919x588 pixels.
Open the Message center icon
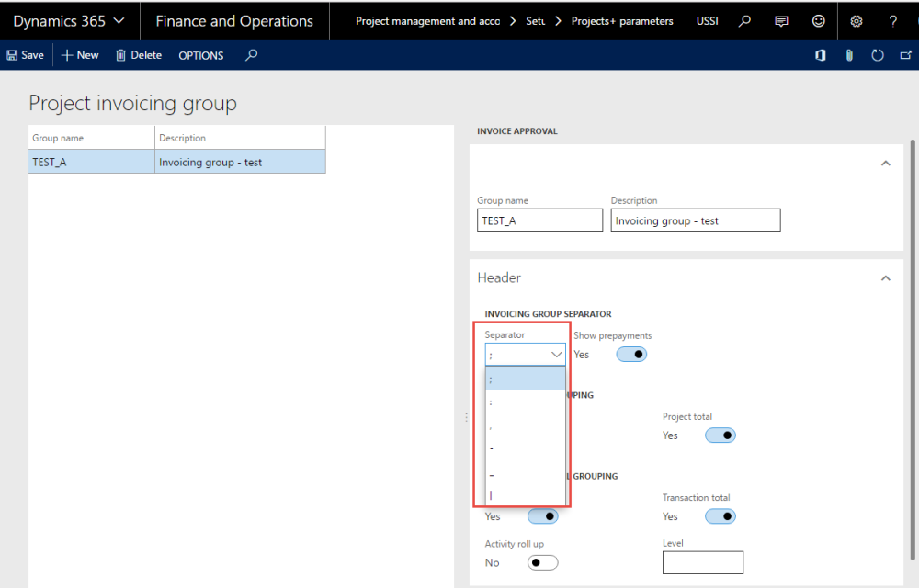782,20
